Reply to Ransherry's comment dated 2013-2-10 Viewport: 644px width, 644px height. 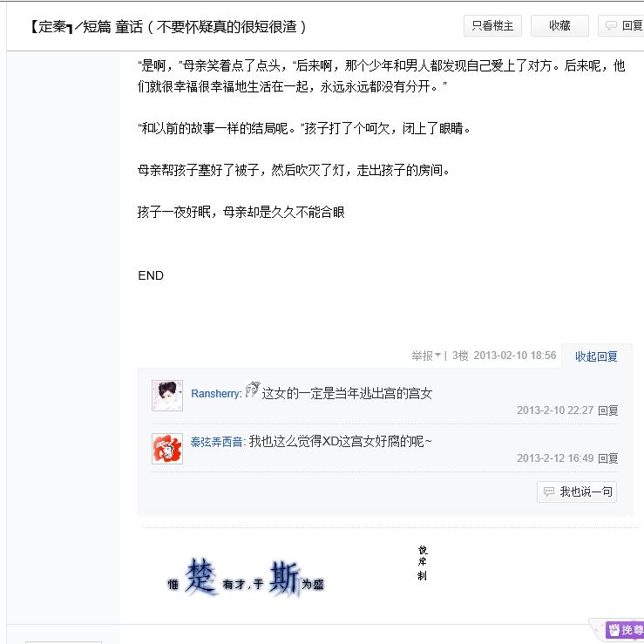tap(608, 410)
